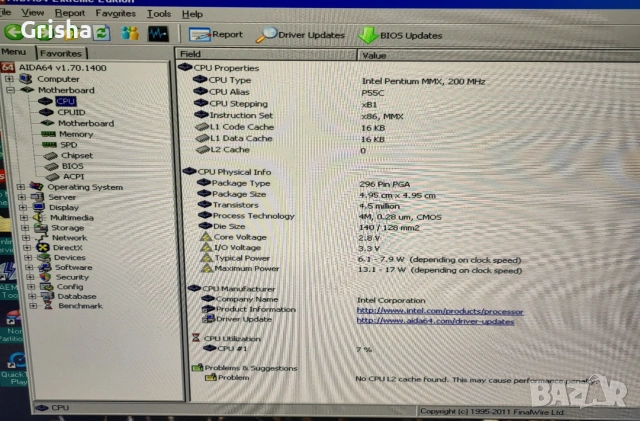Click the Storage icon in tree
This screenshot has height=421, width=640.
40,228
